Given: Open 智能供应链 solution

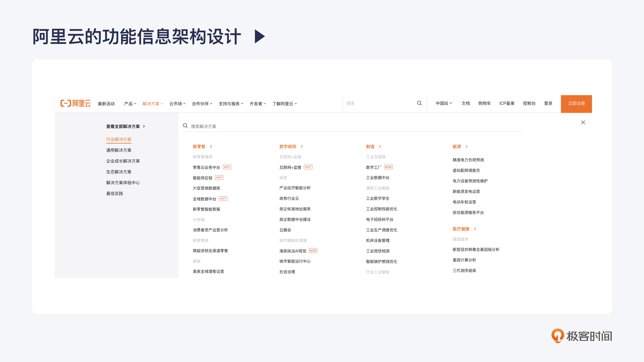Looking at the screenshot, I should point(202,178).
